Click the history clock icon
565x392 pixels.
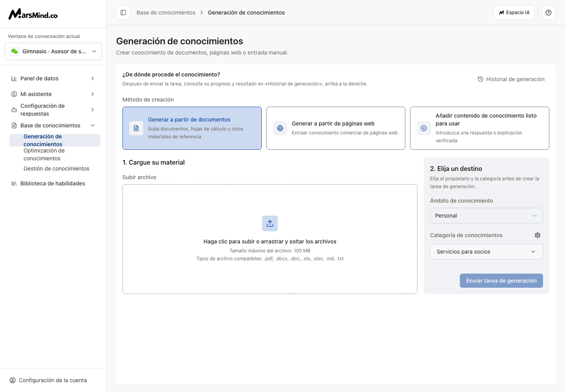coord(481,79)
